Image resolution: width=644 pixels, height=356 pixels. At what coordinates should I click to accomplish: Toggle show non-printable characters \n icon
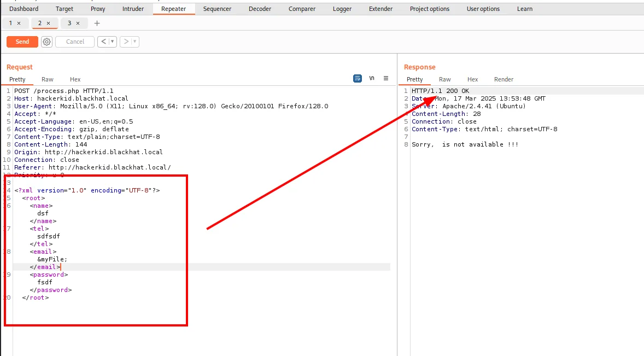(372, 78)
